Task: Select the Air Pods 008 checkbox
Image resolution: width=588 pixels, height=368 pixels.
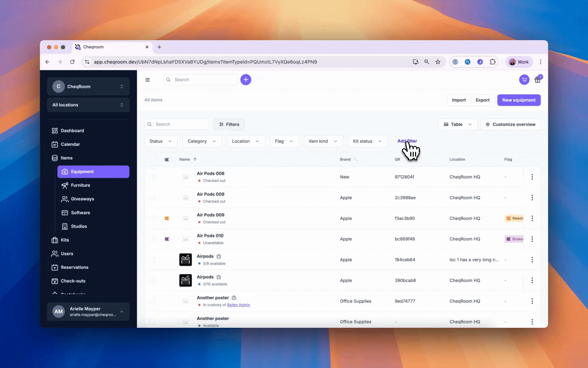Action: pos(152,177)
